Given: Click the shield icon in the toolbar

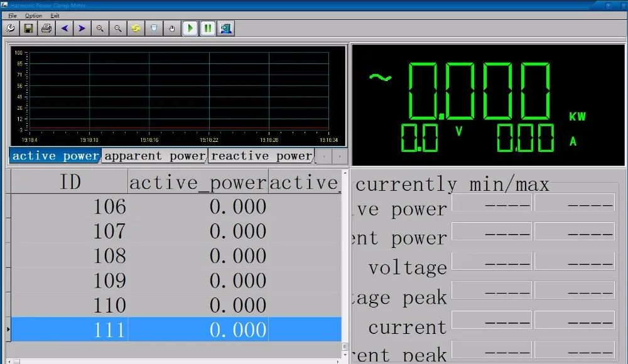Looking at the screenshot, I should [154, 28].
